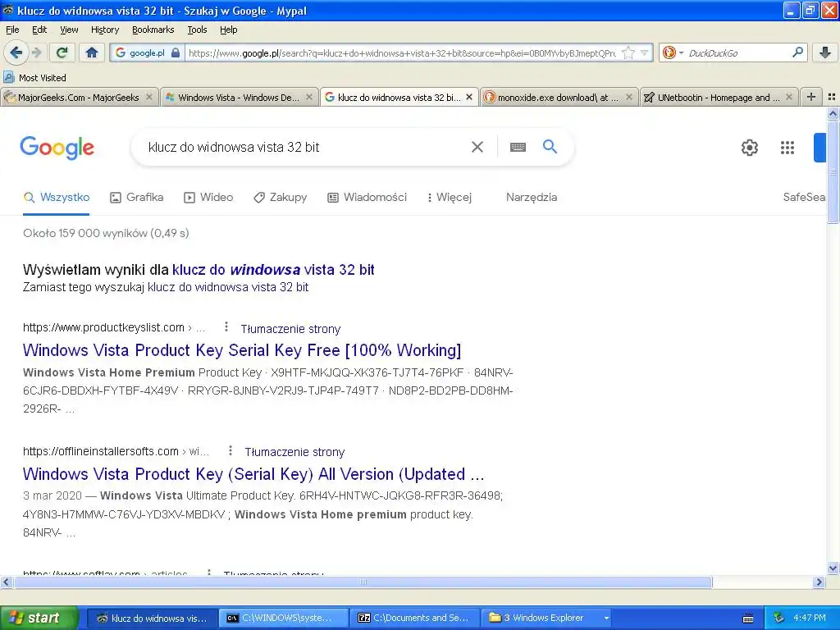Open the Tools menu
This screenshot has width=840, height=630.
pyautogui.click(x=197, y=30)
